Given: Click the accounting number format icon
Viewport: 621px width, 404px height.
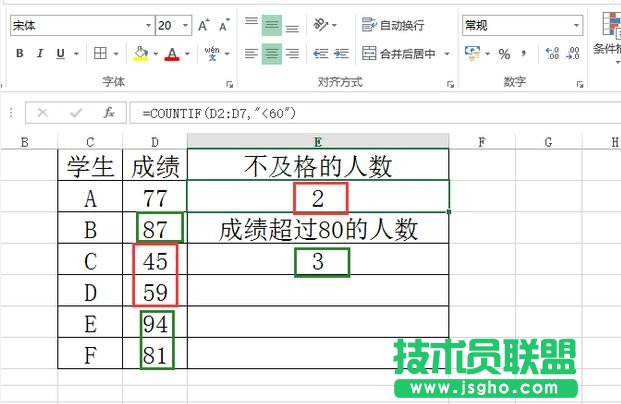Looking at the screenshot, I should pyautogui.click(x=472, y=53).
